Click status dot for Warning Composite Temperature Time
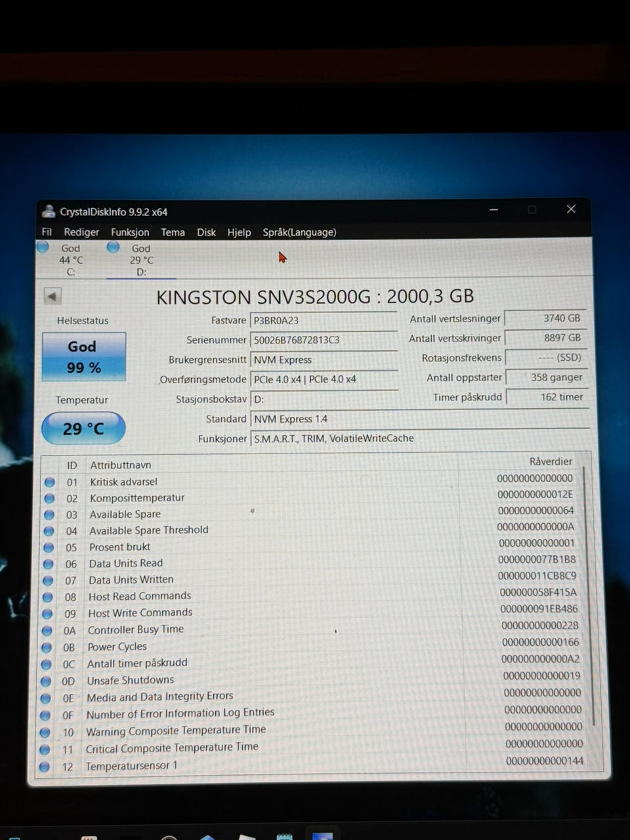The image size is (630, 840). coord(45,732)
